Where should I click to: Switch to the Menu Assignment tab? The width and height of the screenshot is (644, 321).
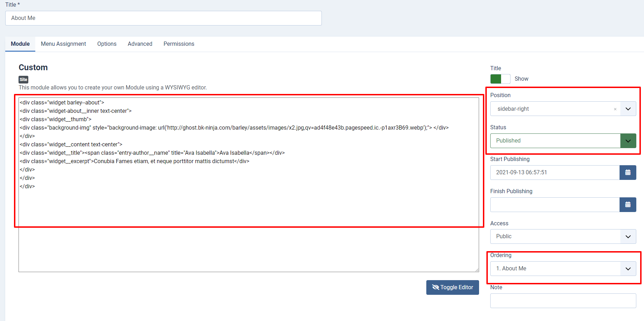(63, 44)
